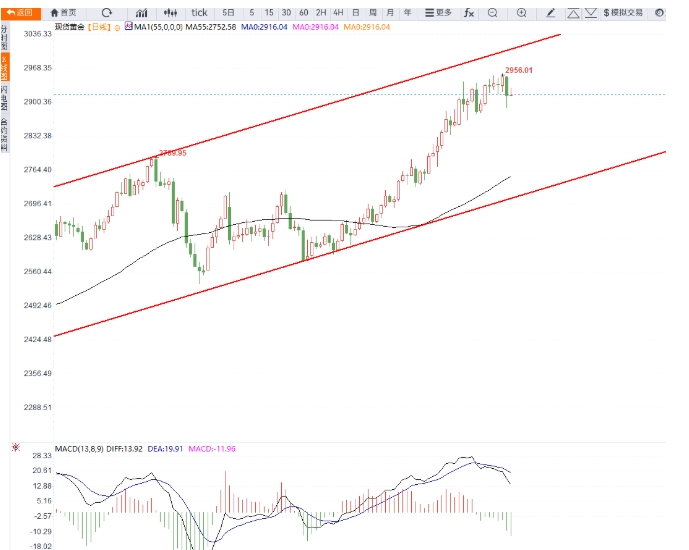Switch to 分时图 side tab
The width and height of the screenshot is (689, 550).
pyautogui.click(x=4, y=37)
